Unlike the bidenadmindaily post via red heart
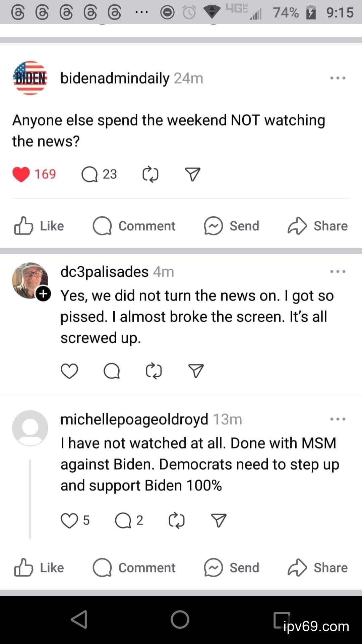Screen dimensions: 362x644 point(21,174)
